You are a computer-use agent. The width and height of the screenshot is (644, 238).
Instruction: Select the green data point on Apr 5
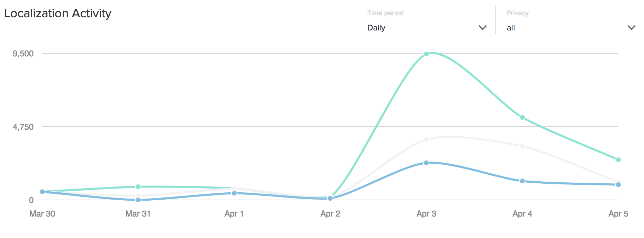618,160
